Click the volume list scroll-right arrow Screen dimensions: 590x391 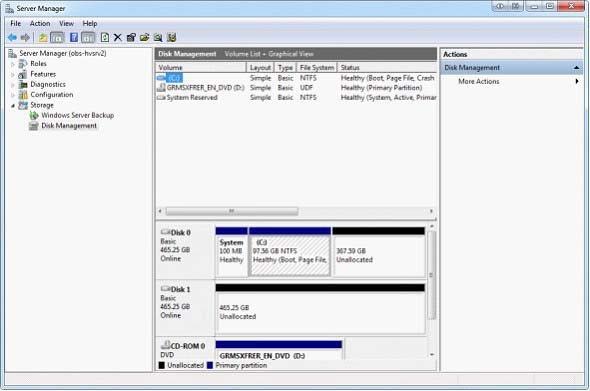click(x=431, y=211)
